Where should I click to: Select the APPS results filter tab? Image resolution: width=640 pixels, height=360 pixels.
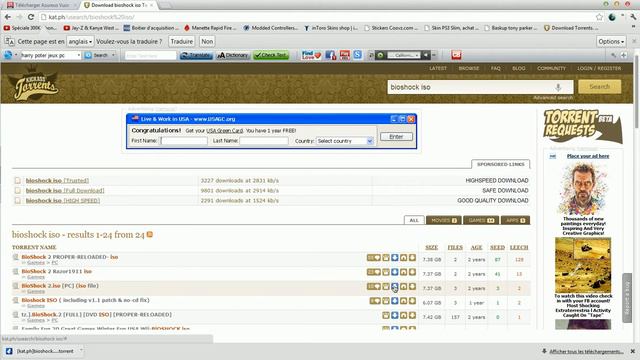[516, 220]
